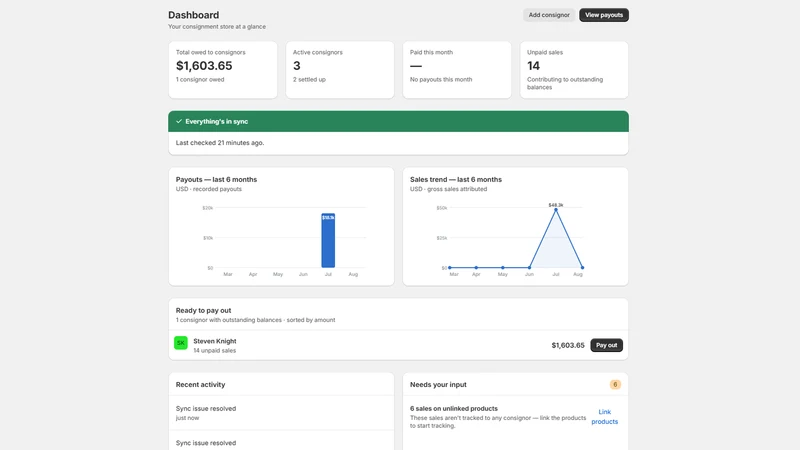Open the Paid this month card
This screenshot has width=800, height=450.
click(x=457, y=70)
